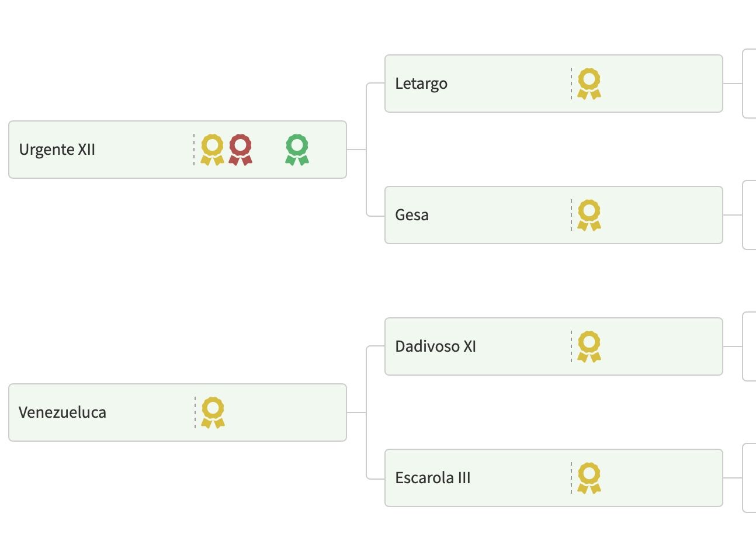Open the Letargo horse name
The height and width of the screenshot is (534, 756).
click(421, 84)
